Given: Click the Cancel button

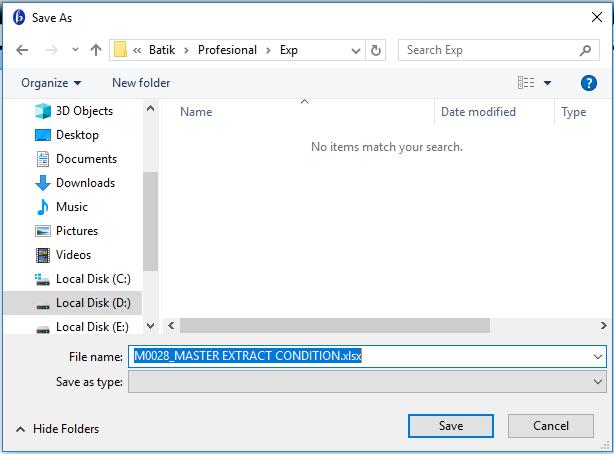Looking at the screenshot, I should (550, 426).
